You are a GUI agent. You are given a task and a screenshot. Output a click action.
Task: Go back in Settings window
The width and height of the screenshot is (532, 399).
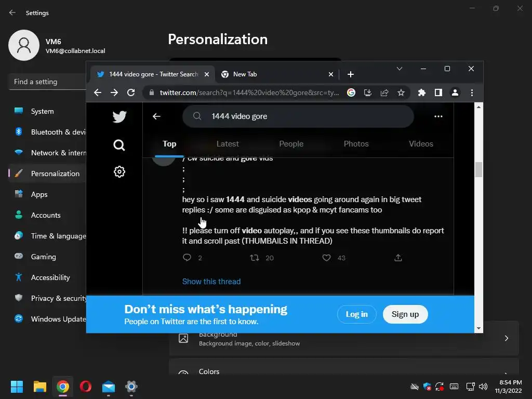point(12,12)
